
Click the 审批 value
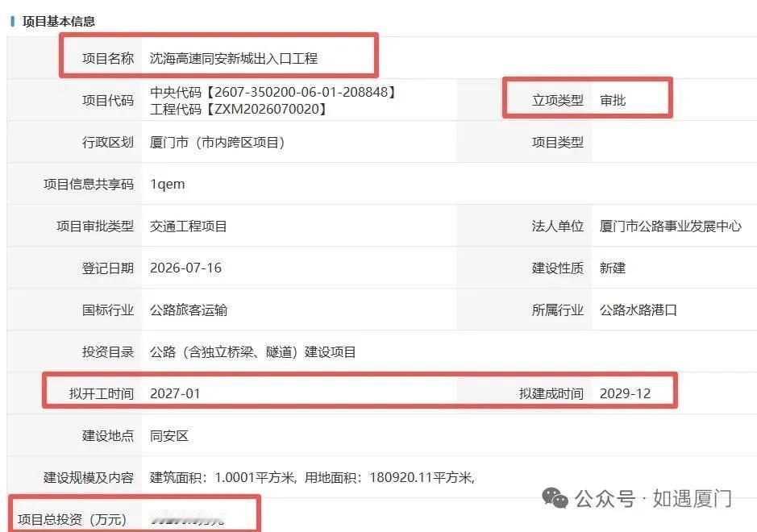click(613, 101)
